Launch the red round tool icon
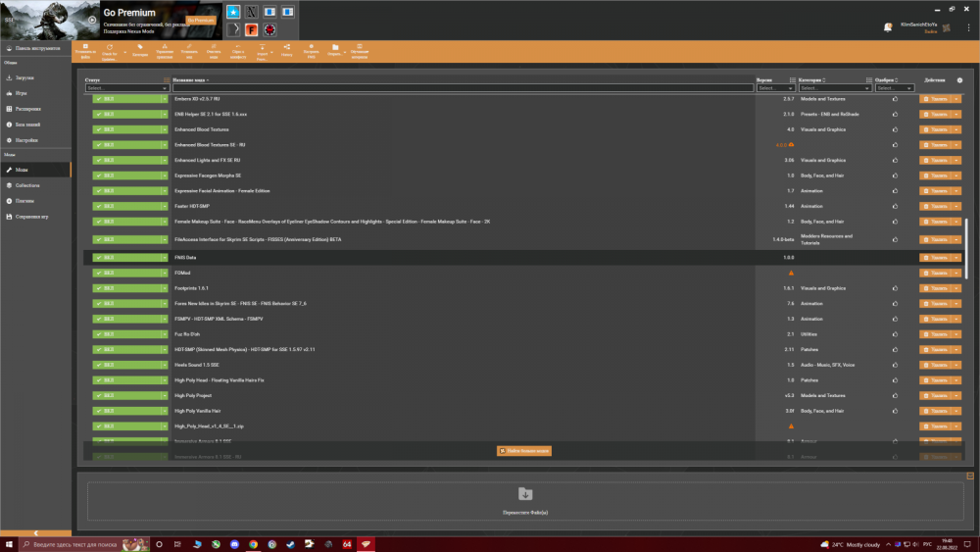 click(269, 29)
